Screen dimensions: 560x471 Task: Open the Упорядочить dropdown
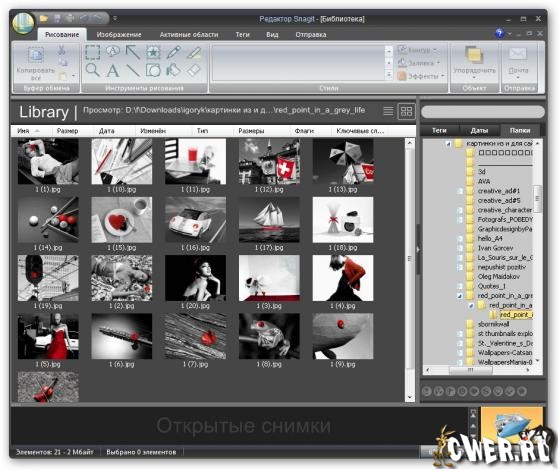point(475,64)
